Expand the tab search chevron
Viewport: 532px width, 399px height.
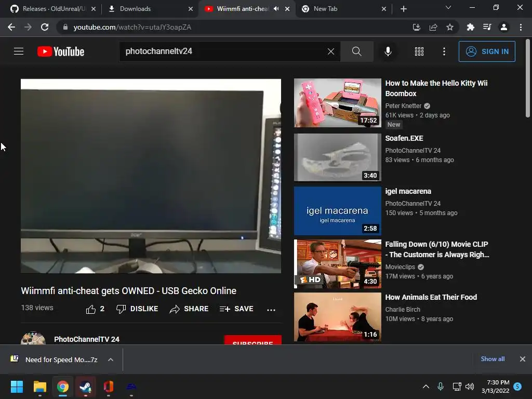[x=448, y=7]
